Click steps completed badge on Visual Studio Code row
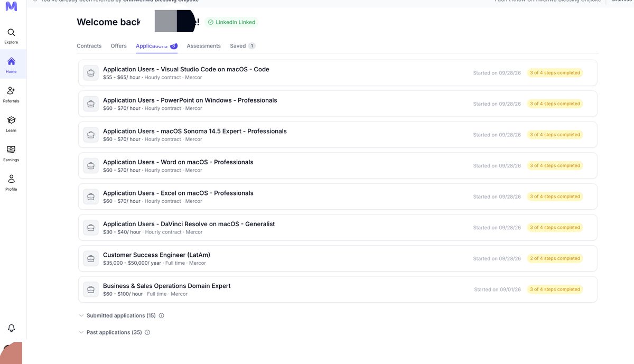This screenshot has width=634, height=364. click(555, 73)
